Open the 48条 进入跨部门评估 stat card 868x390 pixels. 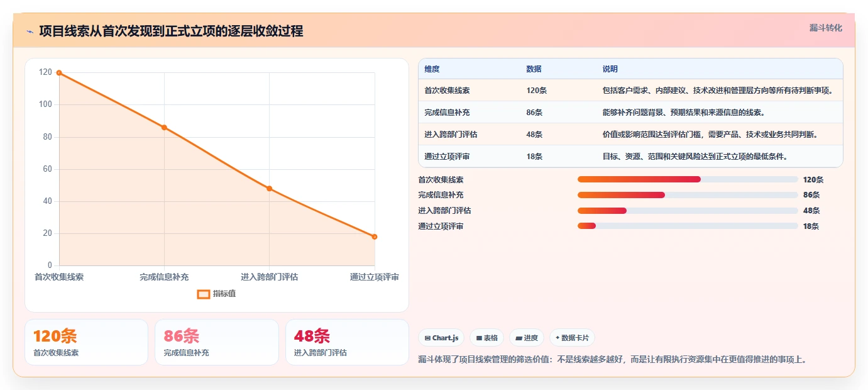click(347, 342)
